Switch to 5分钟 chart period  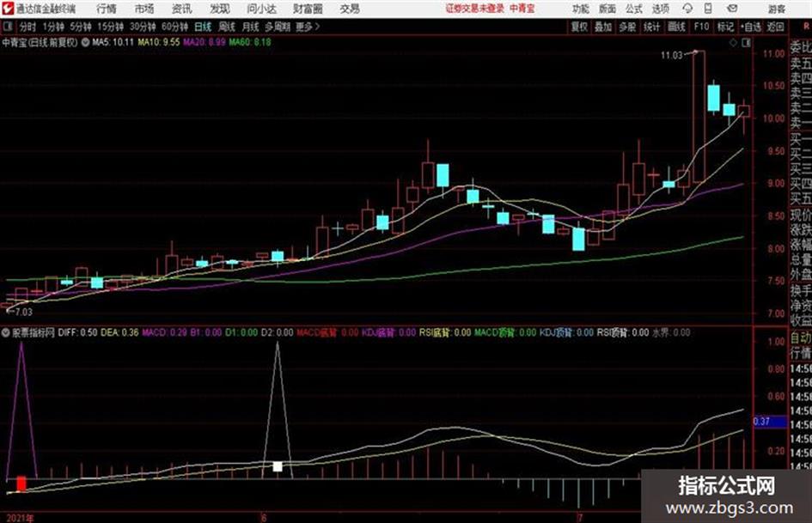point(80,27)
